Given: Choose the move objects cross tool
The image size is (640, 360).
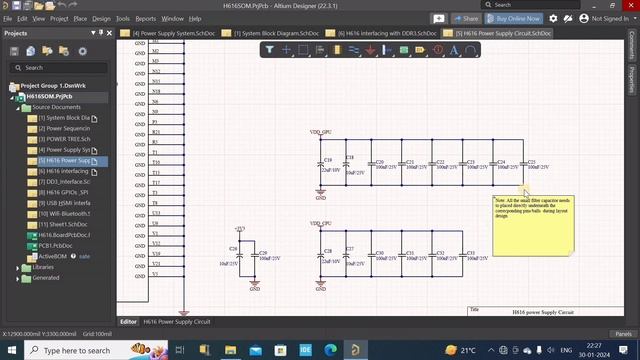Looking at the screenshot, I should click(286, 50).
